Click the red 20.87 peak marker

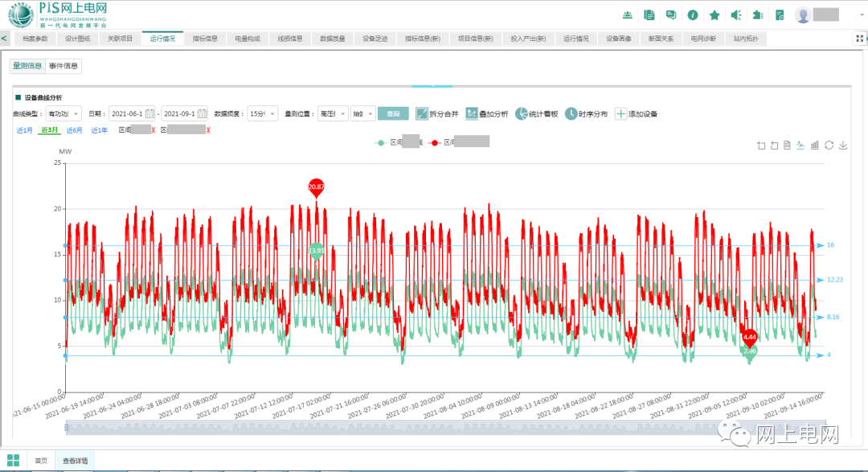tap(316, 187)
